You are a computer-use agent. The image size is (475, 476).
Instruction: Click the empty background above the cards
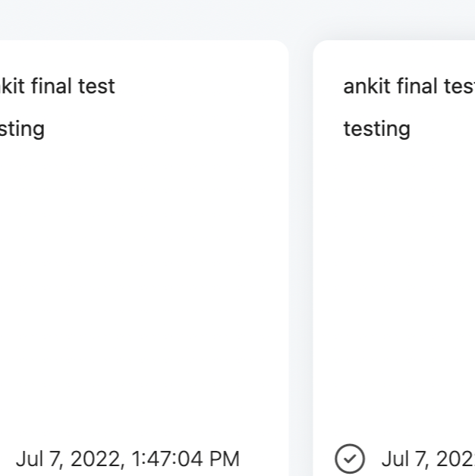[228, 19]
